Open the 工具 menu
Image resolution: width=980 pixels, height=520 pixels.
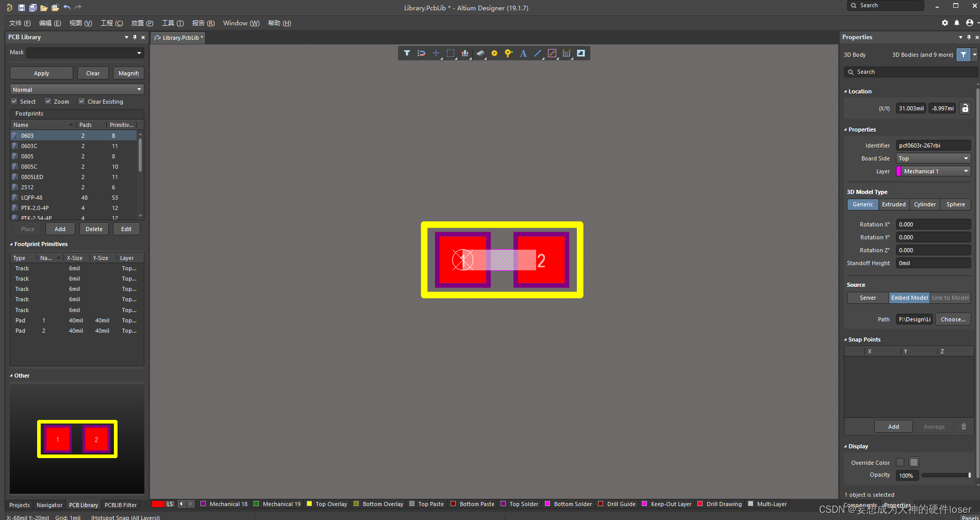pos(172,23)
